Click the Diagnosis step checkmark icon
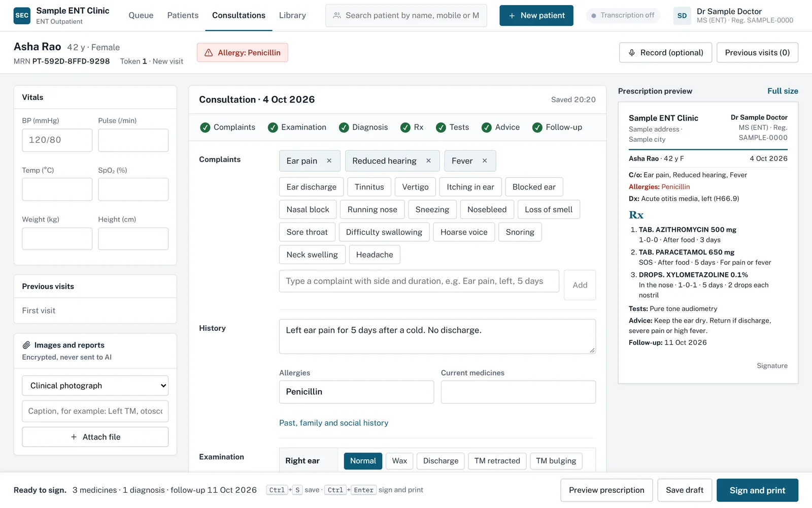The width and height of the screenshot is (812, 508). point(344,128)
